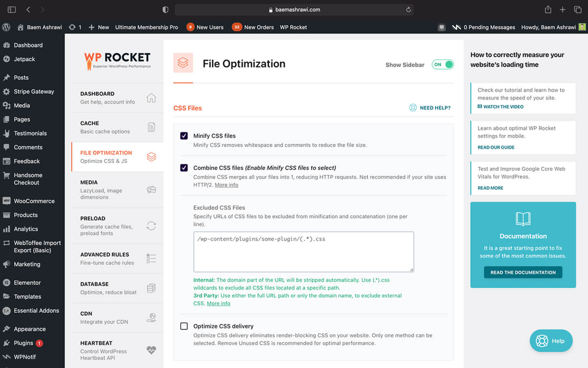The height and width of the screenshot is (368, 588).
Task: Click the book icon in Documentation card
Action: (523, 219)
